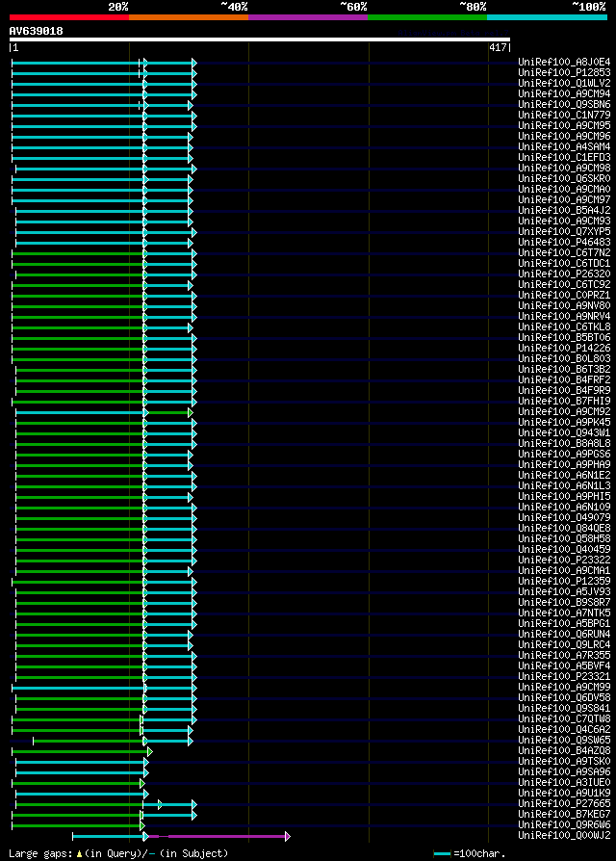Select the UniRef100_Q58H58 label
616x861 pixels.
tap(564, 538)
